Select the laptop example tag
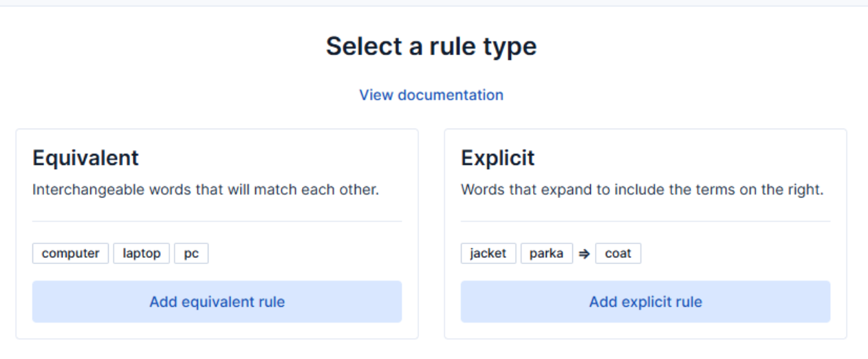 pyautogui.click(x=142, y=254)
